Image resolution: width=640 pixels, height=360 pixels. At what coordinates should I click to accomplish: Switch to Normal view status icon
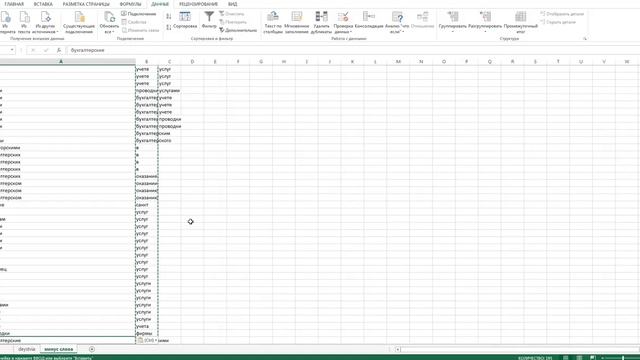pyautogui.click(x=566, y=358)
